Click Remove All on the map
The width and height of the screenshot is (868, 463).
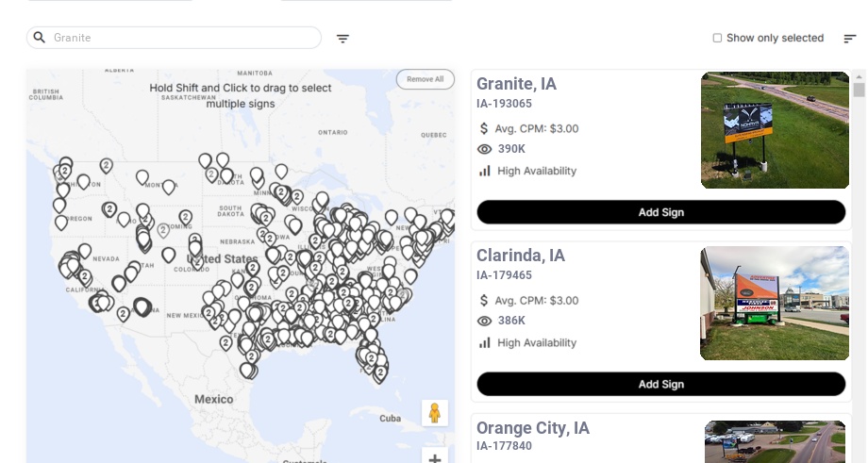pyautogui.click(x=425, y=79)
